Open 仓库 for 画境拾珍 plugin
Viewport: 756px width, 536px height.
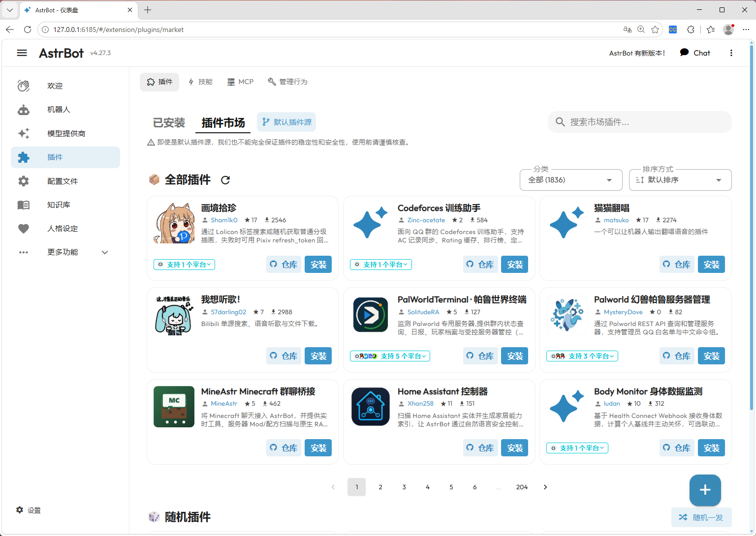point(284,265)
